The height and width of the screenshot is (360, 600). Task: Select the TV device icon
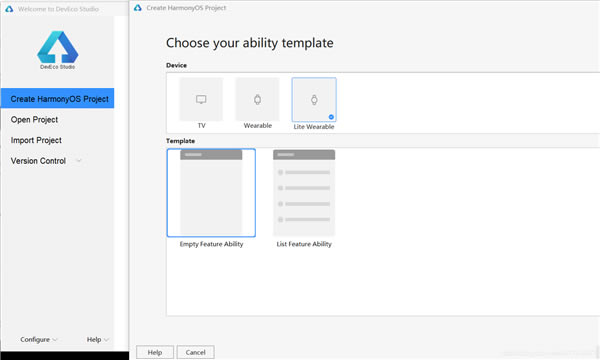point(201,99)
